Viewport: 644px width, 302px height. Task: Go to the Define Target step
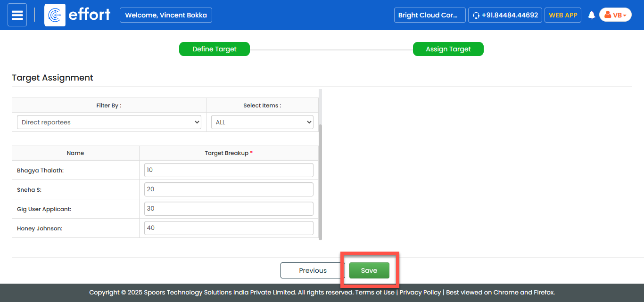point(215,49)
